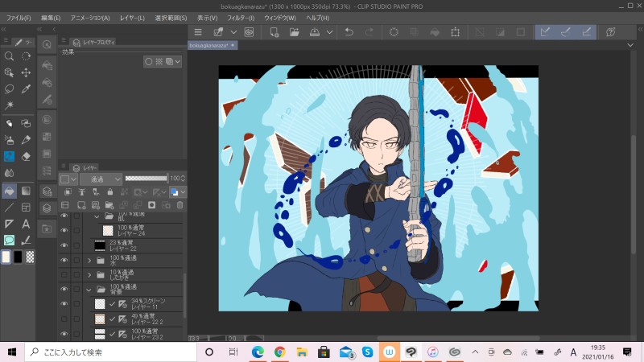Select the Zoom magnifier tool
The image size is (644, 362).
[x=9, y=56]
